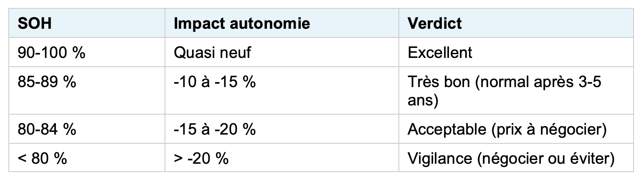Click the '(prix à négocier)' text
This screenshot has height=180, width=644.
[546, 129]
